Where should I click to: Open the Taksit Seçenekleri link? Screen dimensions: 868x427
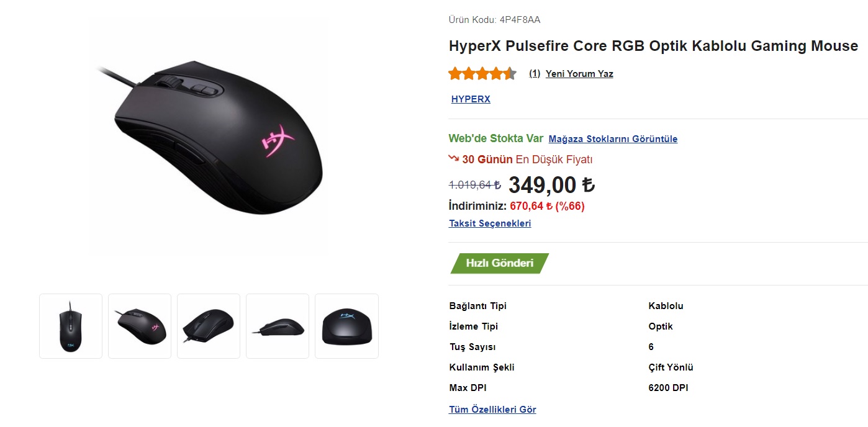click(x=490, y=223)
